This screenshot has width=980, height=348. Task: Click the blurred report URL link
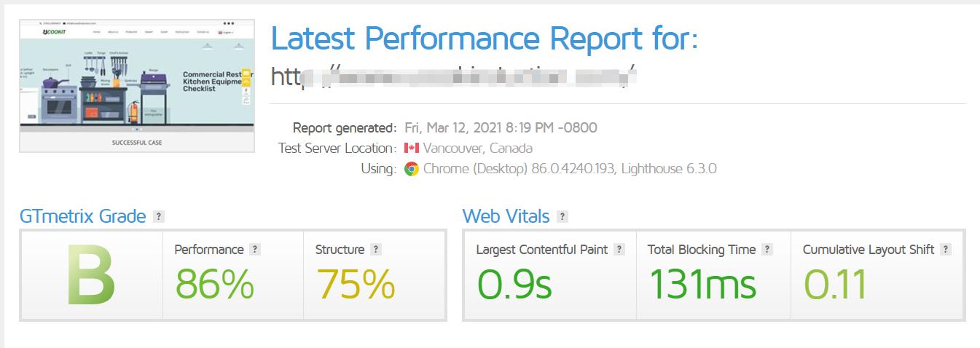[x=455, y=76]
